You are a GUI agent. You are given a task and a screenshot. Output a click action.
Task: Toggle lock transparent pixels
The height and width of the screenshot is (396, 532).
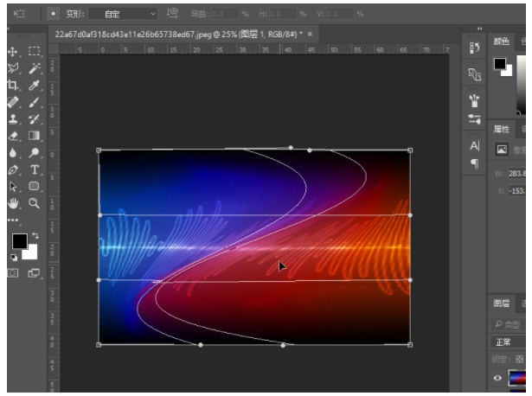519,359
